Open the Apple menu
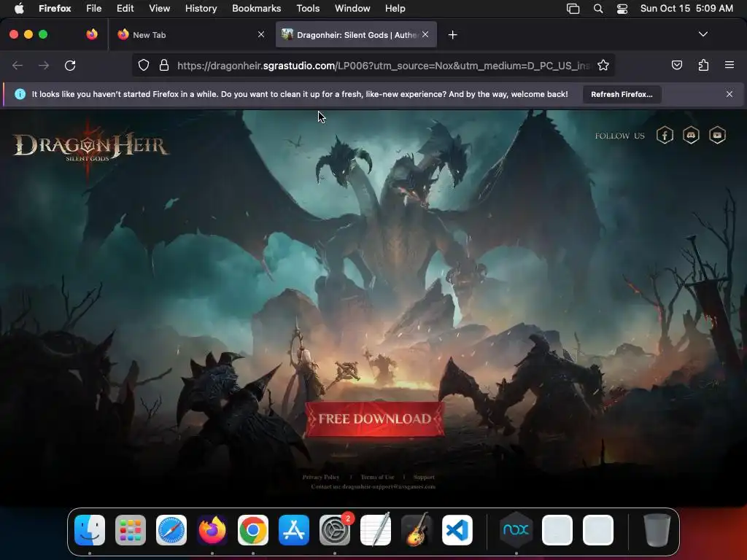This screenshot has height=560, width=747. point(19,8)
